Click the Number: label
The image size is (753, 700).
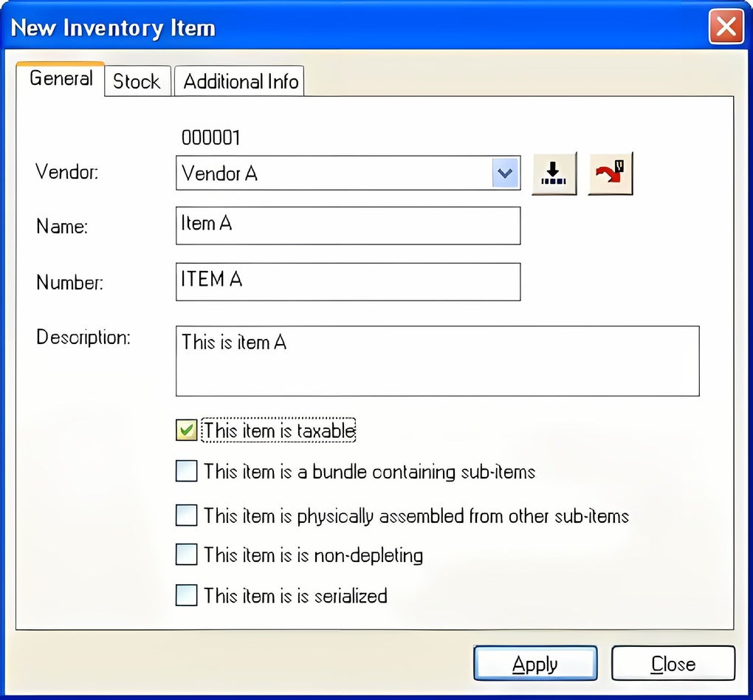pos(70,283)
